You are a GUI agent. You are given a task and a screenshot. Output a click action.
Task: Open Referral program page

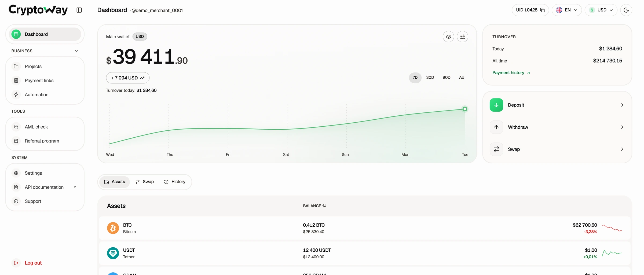point(45,141)
